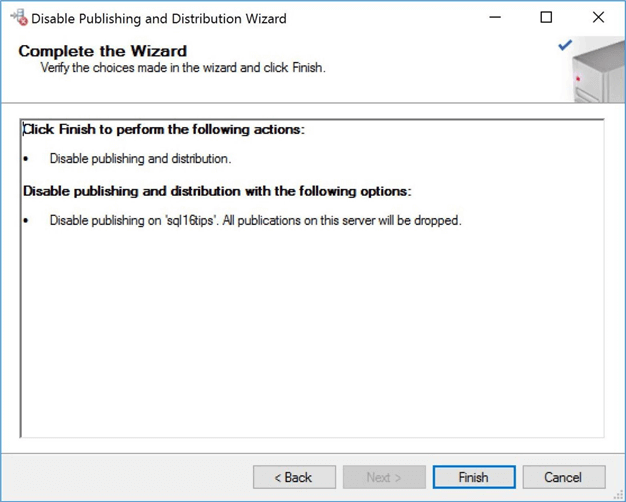Maximize the wizard window
626x502 pixels.
[546, 18]
